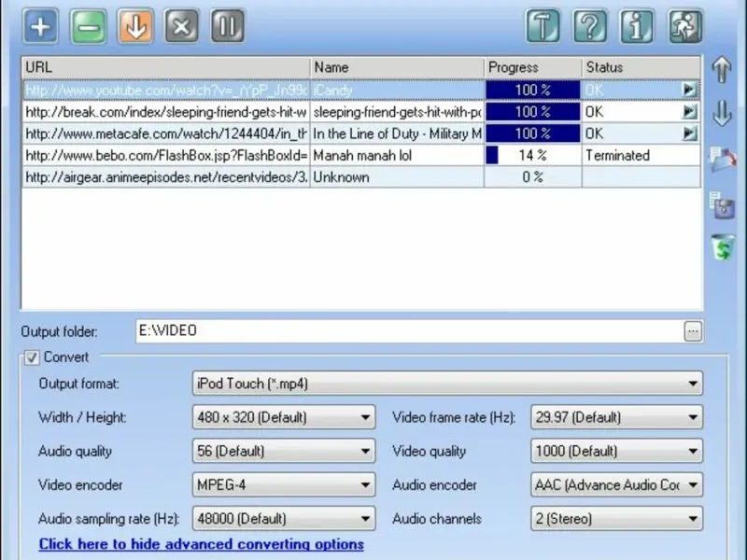The height and width of the screenshot is (560, 747).
Task: Play the Military video via its row arrow
Action: pyautogui.click(x=689, y=133)
